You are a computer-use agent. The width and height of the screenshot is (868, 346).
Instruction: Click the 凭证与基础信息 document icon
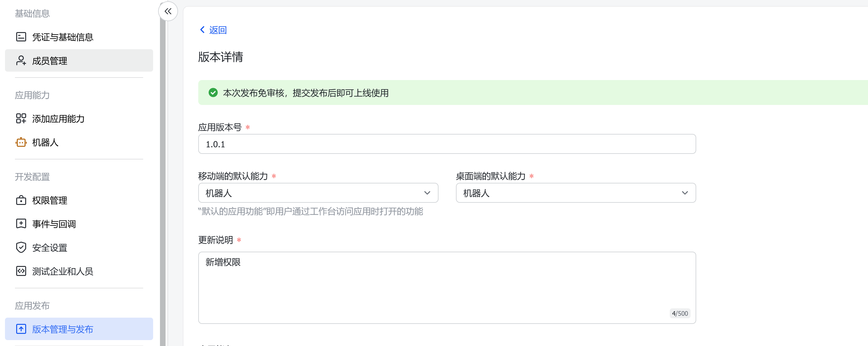pos(21,36)
